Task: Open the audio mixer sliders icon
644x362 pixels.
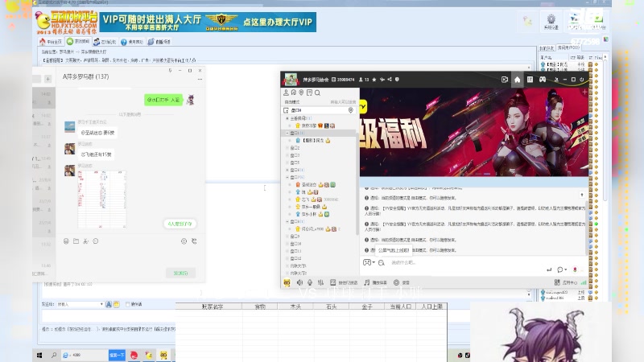Action: 320,282
